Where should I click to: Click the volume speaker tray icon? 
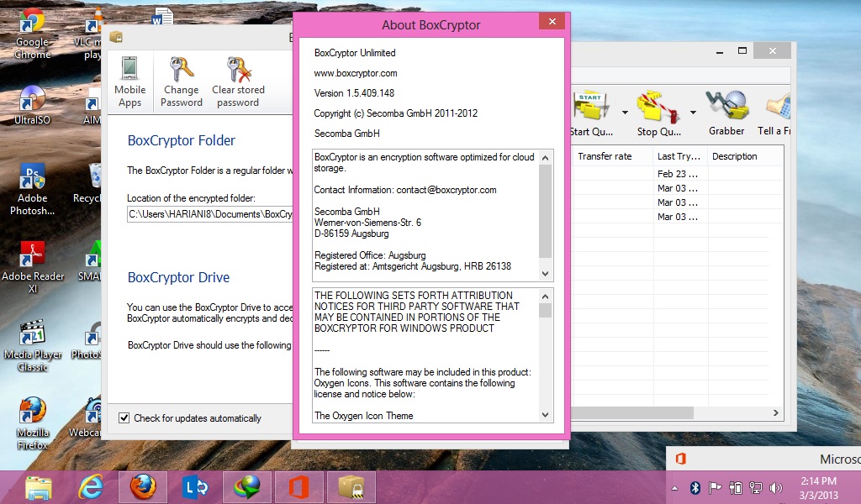(775, 488)
